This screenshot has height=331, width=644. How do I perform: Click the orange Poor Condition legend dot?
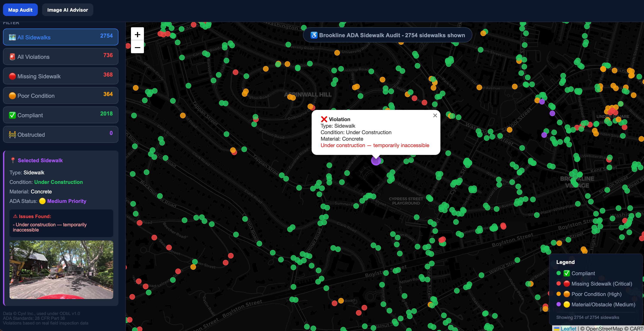559,294
